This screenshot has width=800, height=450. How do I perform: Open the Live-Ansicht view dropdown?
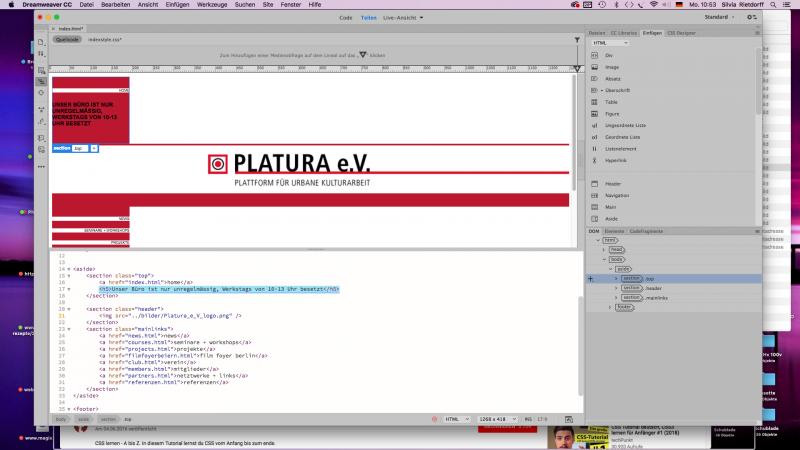(405, 18)
